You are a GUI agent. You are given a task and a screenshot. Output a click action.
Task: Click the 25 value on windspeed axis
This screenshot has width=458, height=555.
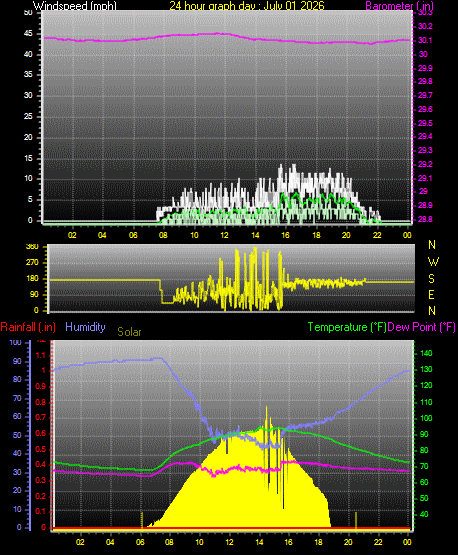(28, 116)
